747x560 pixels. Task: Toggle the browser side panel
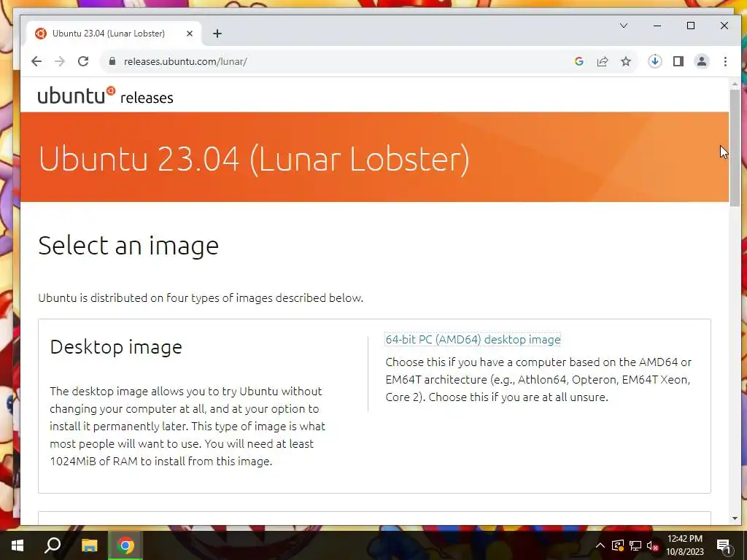(678, 61)
